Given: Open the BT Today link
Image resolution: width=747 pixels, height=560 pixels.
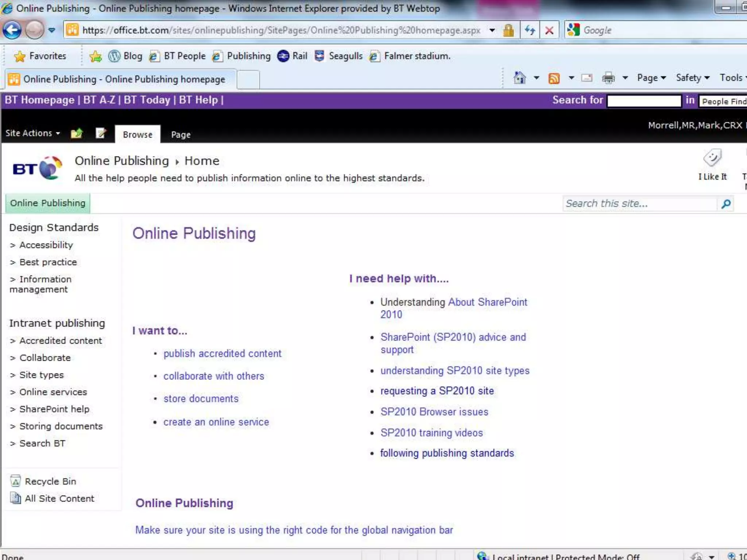Looking at the screenshot, I should 147,100.
